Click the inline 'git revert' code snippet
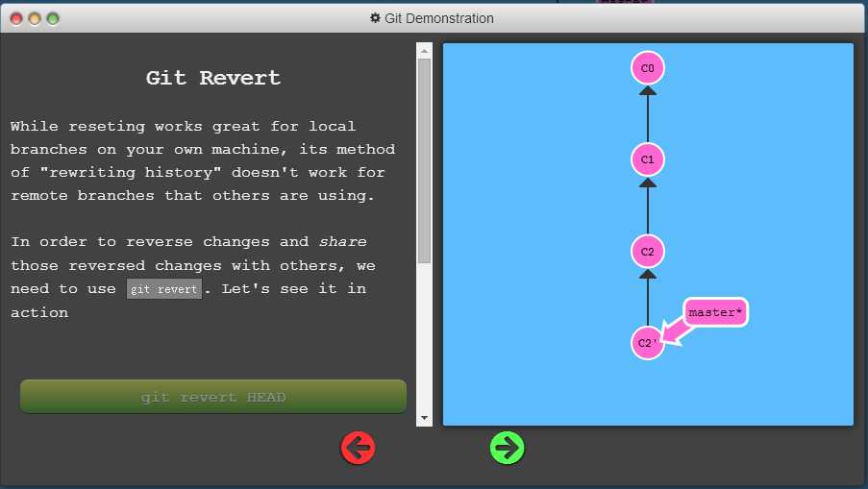Image resolution: width=868 pixels, height=489 pixels. (x=164, y=289)
